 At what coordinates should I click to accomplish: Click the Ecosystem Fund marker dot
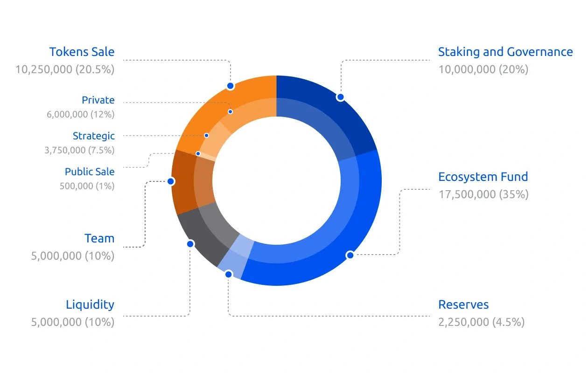350,255
